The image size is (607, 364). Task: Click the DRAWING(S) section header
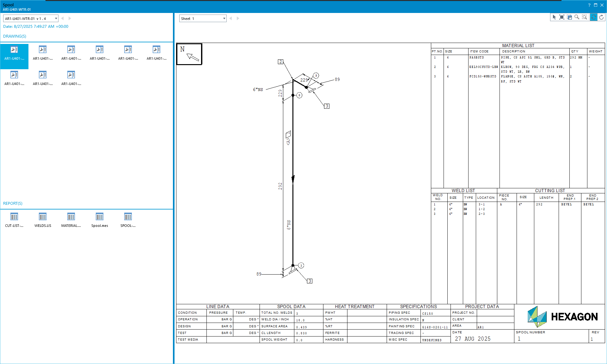(15, 36)
